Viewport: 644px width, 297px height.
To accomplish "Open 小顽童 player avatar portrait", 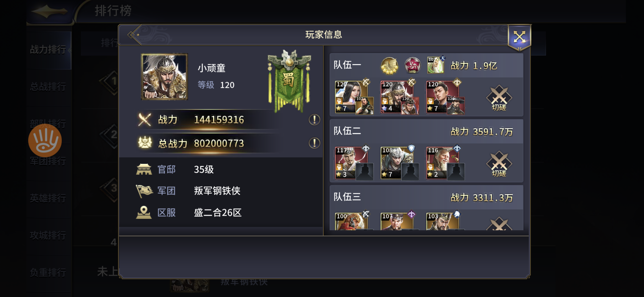I will tap(164, 77).
